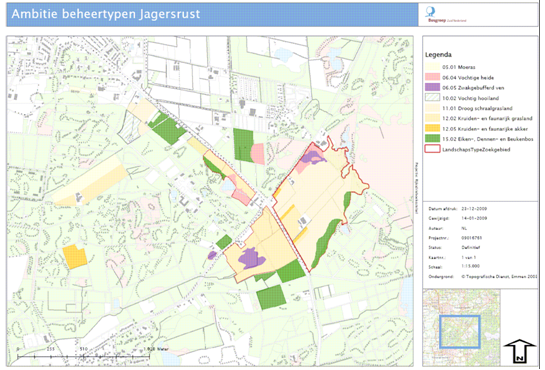Click the isolated orange akker parcel in the west
Screen dimensions: 545x370
74,257
